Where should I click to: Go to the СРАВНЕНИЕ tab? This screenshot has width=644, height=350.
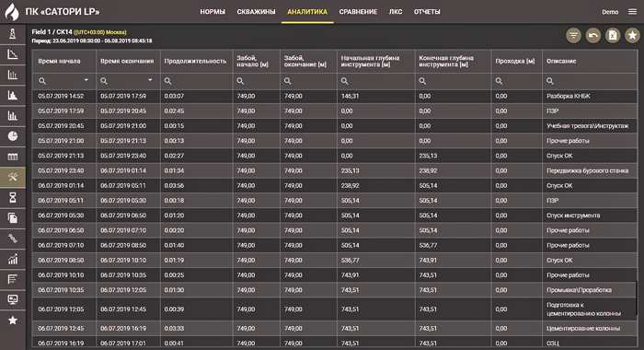(358, 12)
